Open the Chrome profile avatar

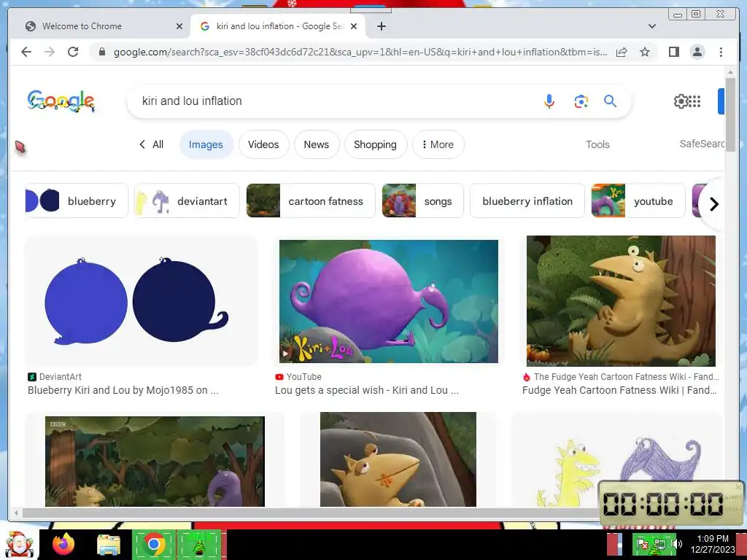pos(697,52)
